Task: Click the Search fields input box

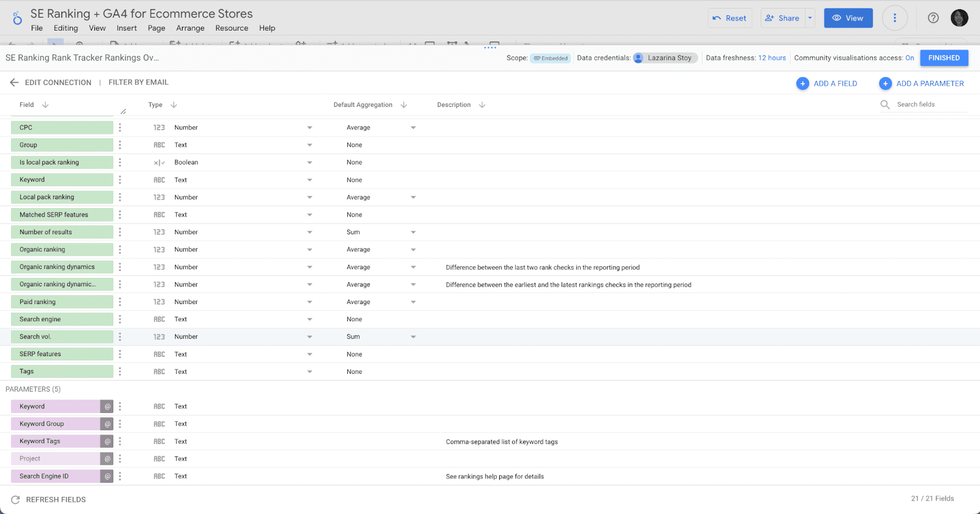Action: click(931, 105)
